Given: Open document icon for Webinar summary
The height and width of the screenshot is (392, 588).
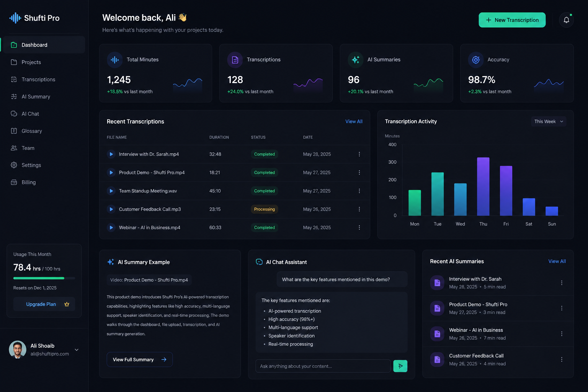Looking at the screenshot, I should coord(437,334).
